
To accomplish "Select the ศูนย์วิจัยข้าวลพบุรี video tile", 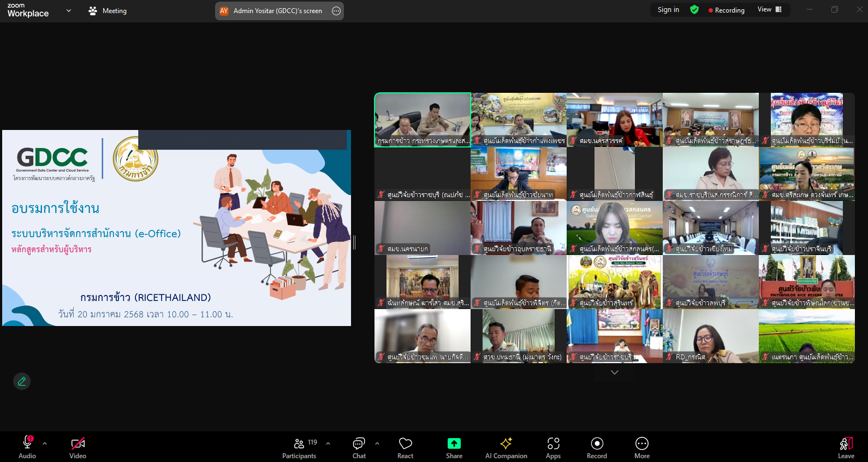I will click(710, 282).
